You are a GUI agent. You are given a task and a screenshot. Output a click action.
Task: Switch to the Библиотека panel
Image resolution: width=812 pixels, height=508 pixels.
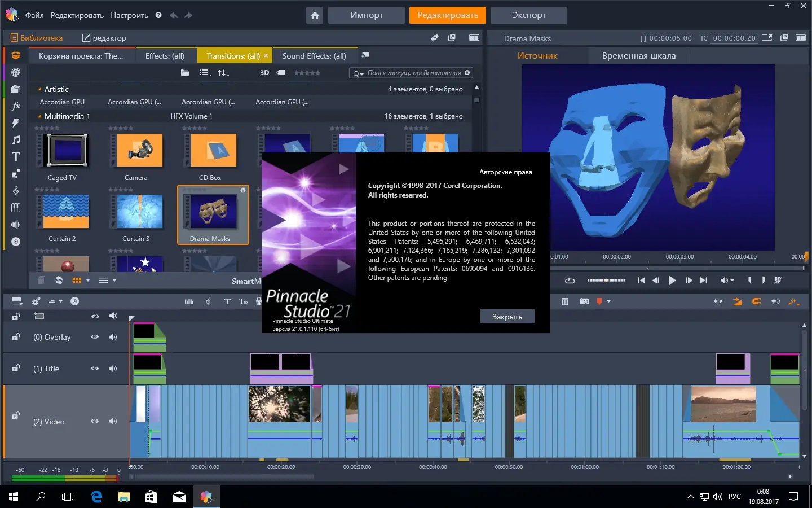pyautogui.click(x=37, y=38)
